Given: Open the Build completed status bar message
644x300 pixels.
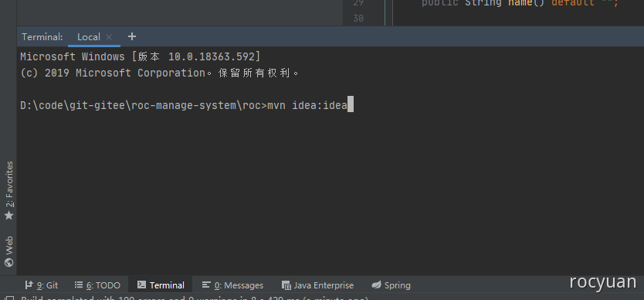Looking at the screenshot, I should click(195, 298).
